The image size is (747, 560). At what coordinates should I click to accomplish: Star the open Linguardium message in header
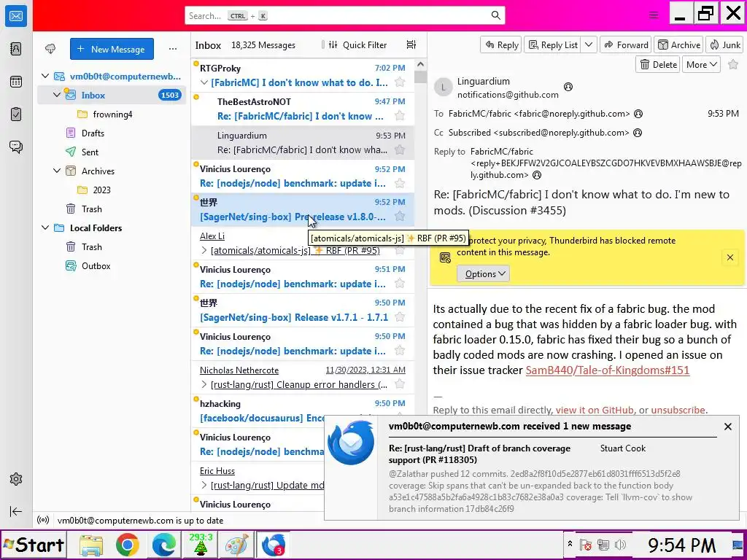pyautogui.click(x=733, y=64)
